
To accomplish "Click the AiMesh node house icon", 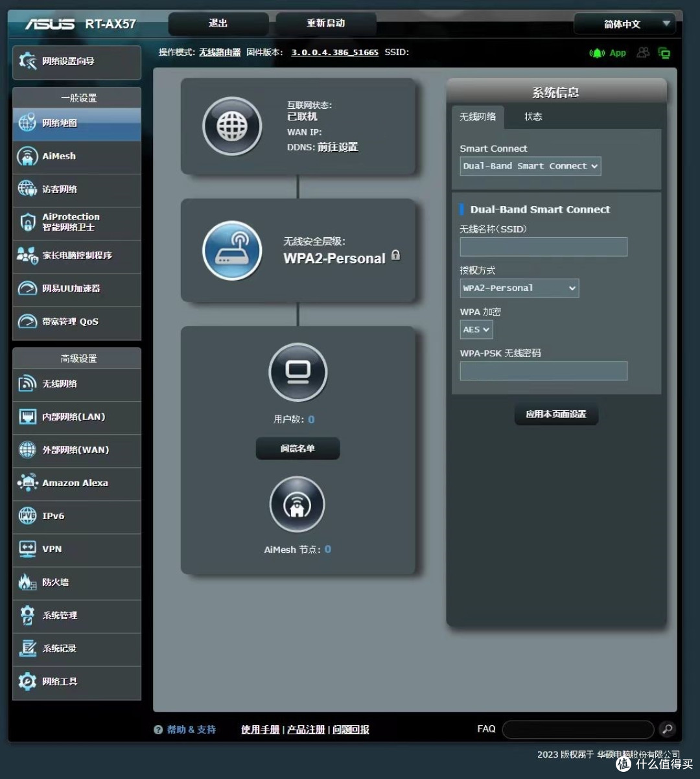I will pyautogui.click(x=297, y=506).
